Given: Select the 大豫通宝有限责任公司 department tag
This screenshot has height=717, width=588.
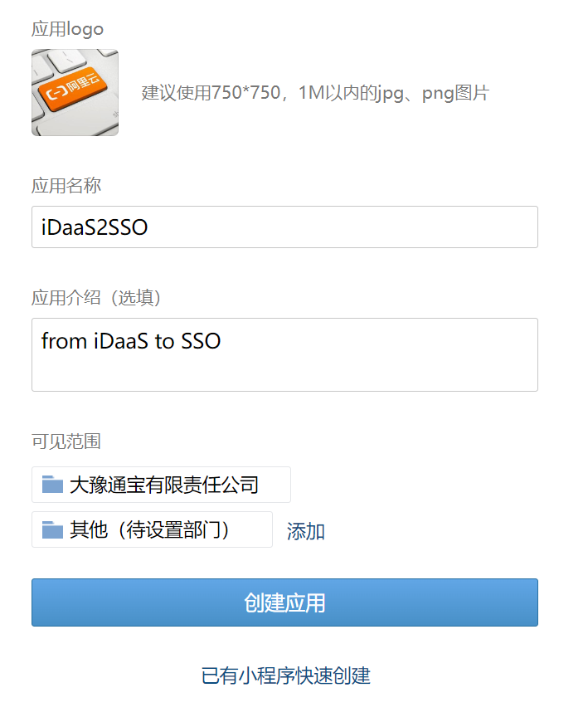Looking at the screenshot, I should (161, 485).
